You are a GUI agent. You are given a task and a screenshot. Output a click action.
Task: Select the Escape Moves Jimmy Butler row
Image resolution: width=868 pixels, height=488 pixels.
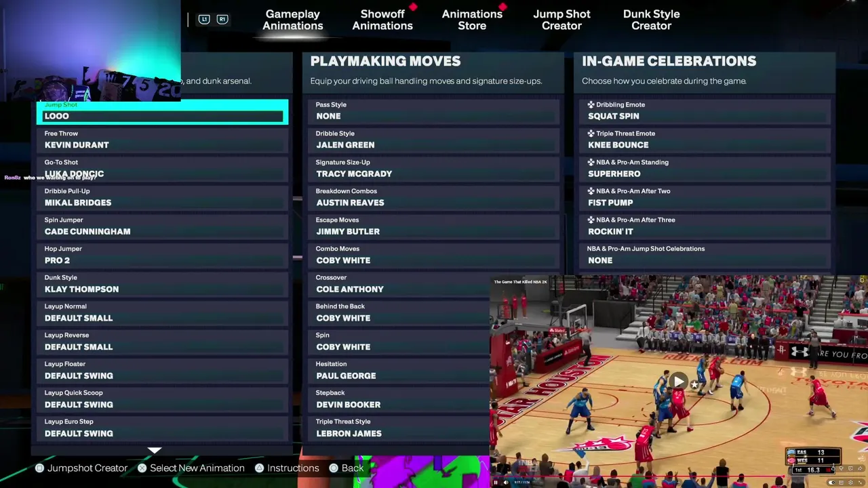coord(434,226)
